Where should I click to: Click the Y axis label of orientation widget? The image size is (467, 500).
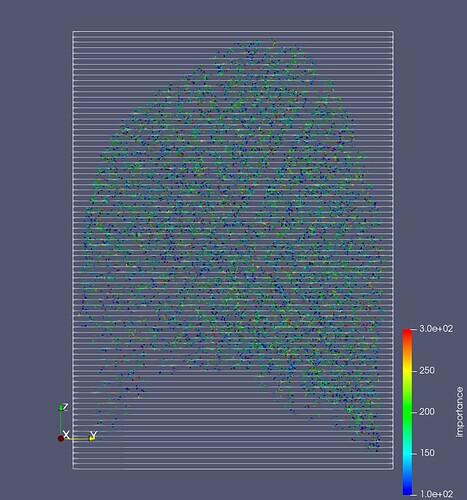94,434
